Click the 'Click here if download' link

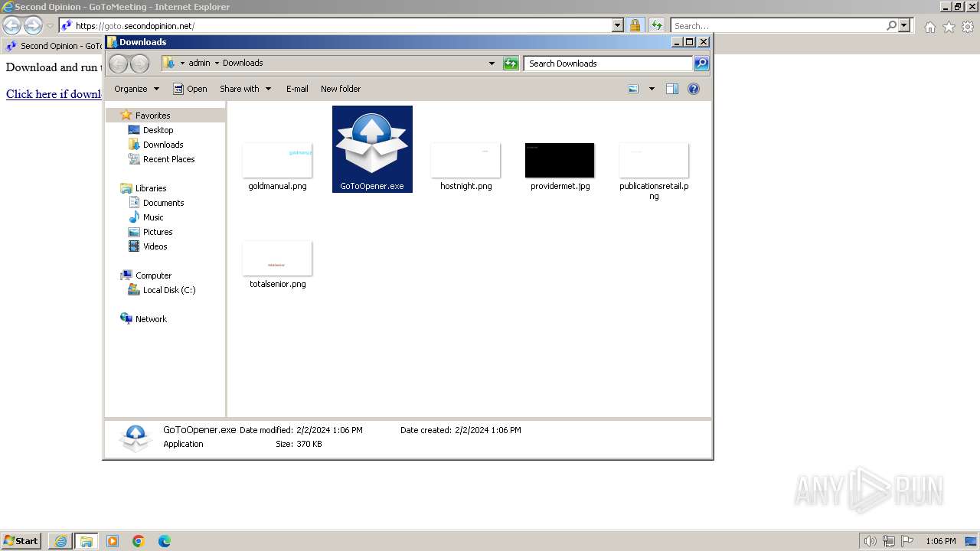coord(54,94)
